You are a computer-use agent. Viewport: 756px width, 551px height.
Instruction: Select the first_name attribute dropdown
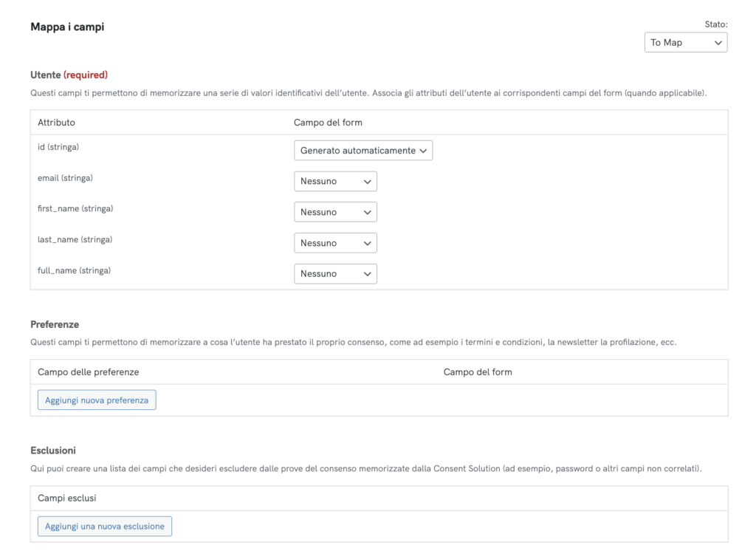(x=335, y=212)
